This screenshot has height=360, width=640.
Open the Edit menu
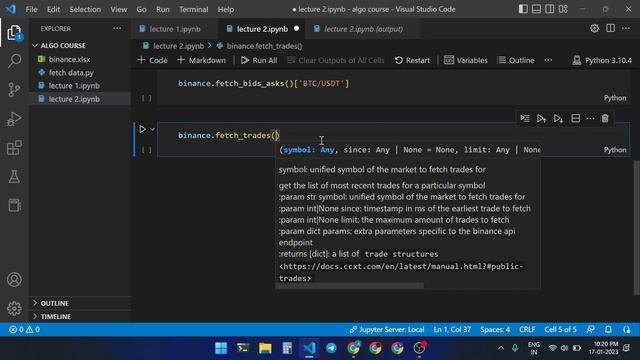point(53,9)
